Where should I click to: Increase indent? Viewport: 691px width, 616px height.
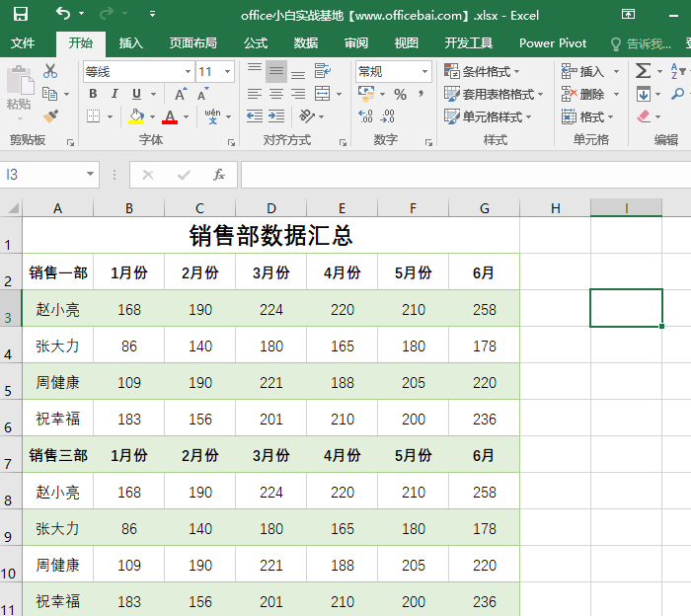click(x=276, y=116)
